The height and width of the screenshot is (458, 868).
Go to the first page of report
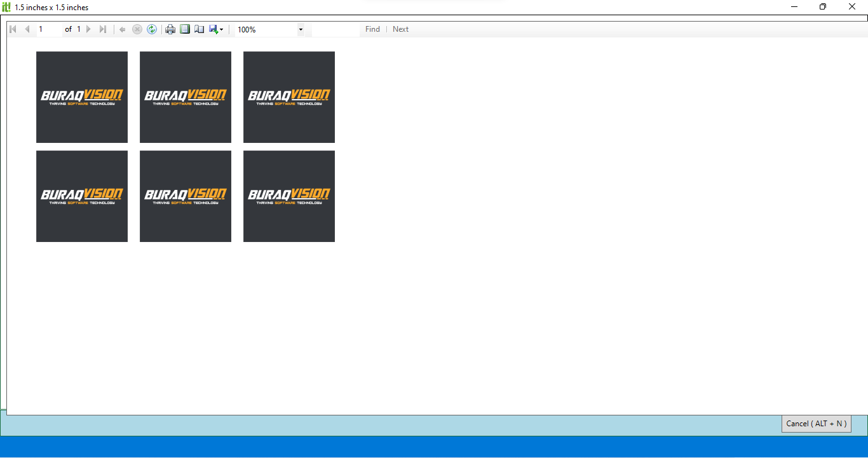pyautogui.click(x=13, y=29)
